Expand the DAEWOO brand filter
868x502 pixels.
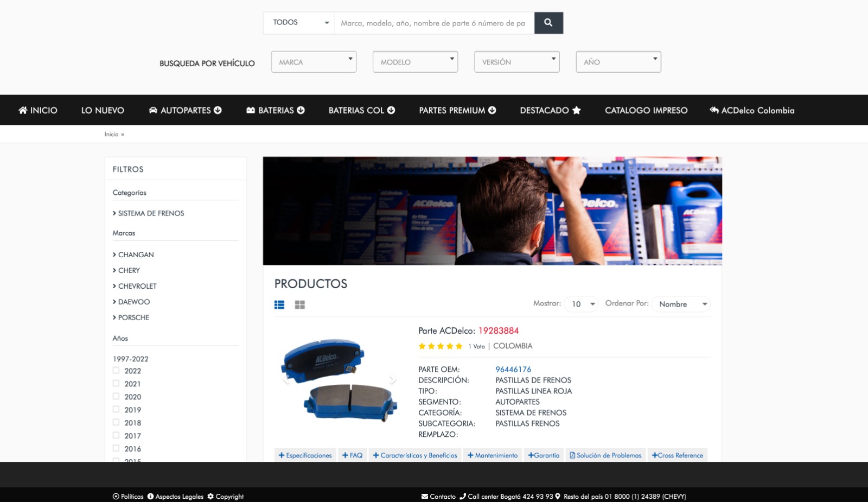click(131, 302)
